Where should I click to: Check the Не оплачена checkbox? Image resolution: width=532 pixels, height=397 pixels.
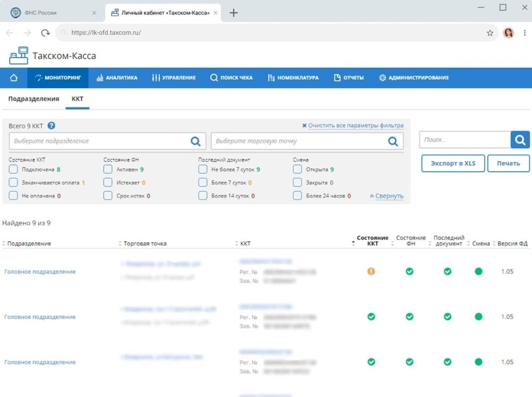tap(13, 195)
